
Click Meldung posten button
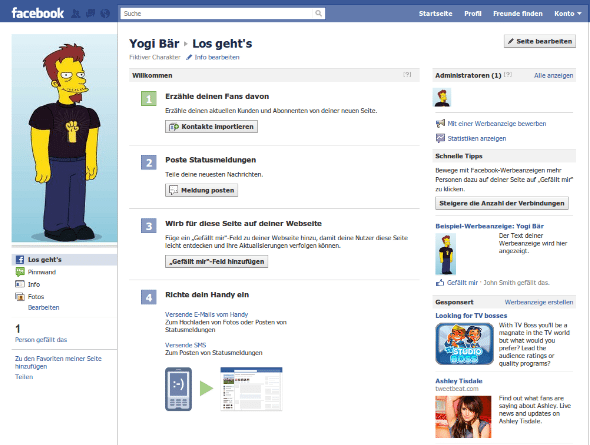201,190
